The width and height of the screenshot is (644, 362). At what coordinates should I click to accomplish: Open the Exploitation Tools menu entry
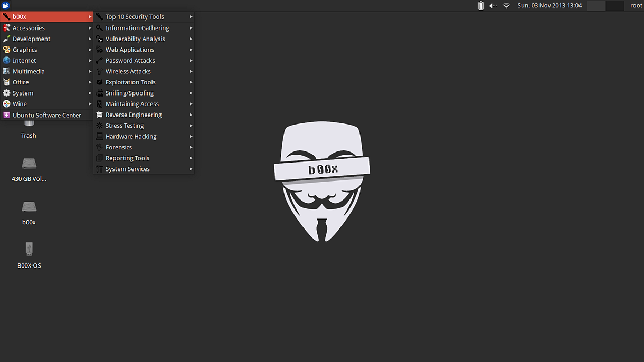tap(144, 82)
